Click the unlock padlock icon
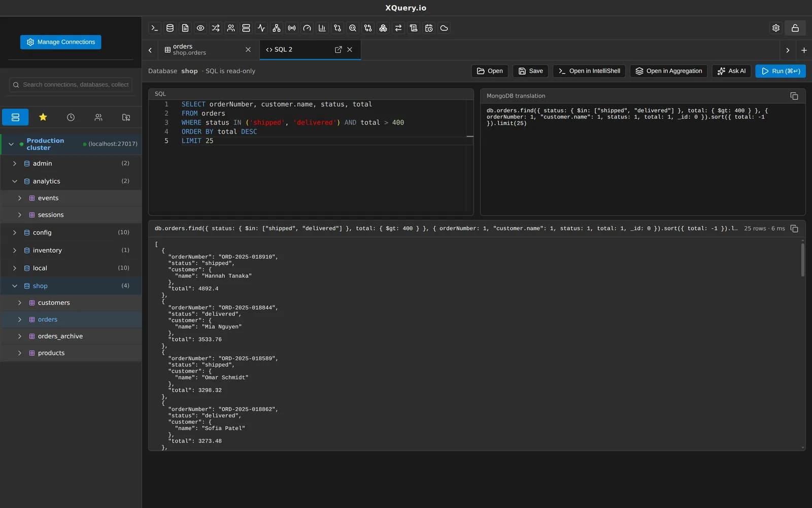The width and height of the screenshot is (812, 508). click(x=795, y=28)
